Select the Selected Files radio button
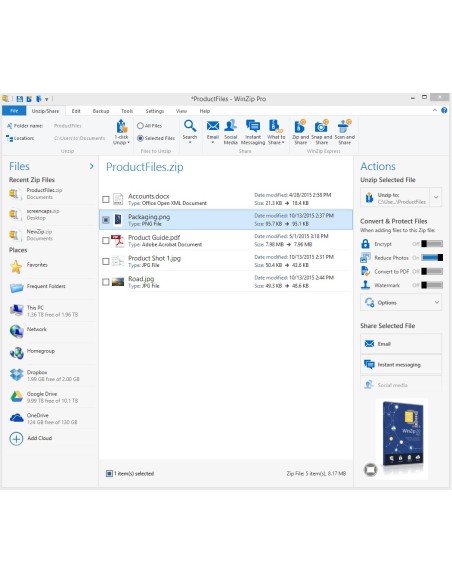 coord(140,138)
